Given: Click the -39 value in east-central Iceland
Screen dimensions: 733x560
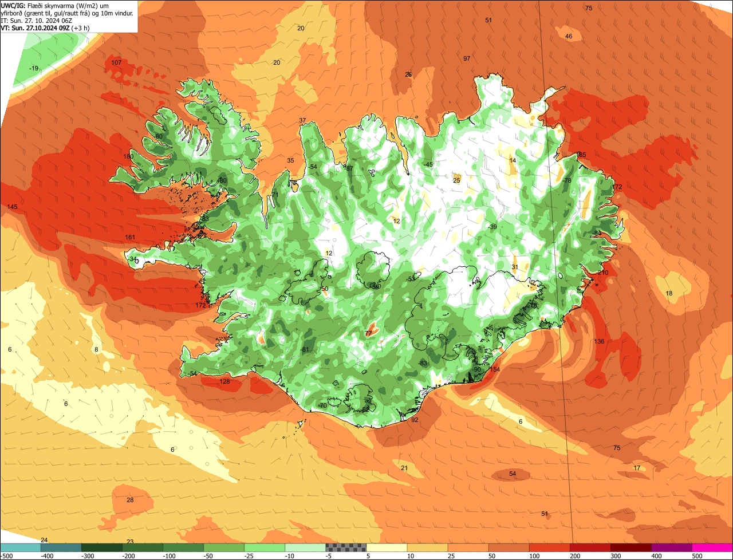Looking at the screenshot, I should pyautogui.click(x=492, y=227).
